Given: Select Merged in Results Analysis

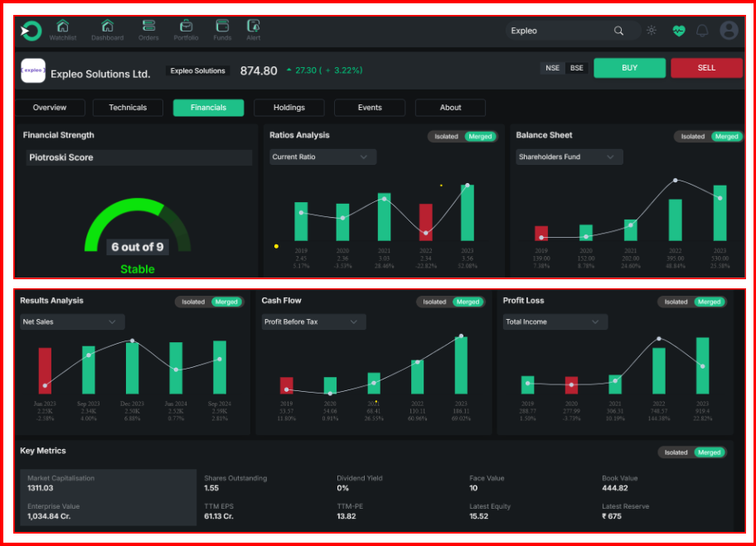Looking at the screenshot, I should 226,302.
